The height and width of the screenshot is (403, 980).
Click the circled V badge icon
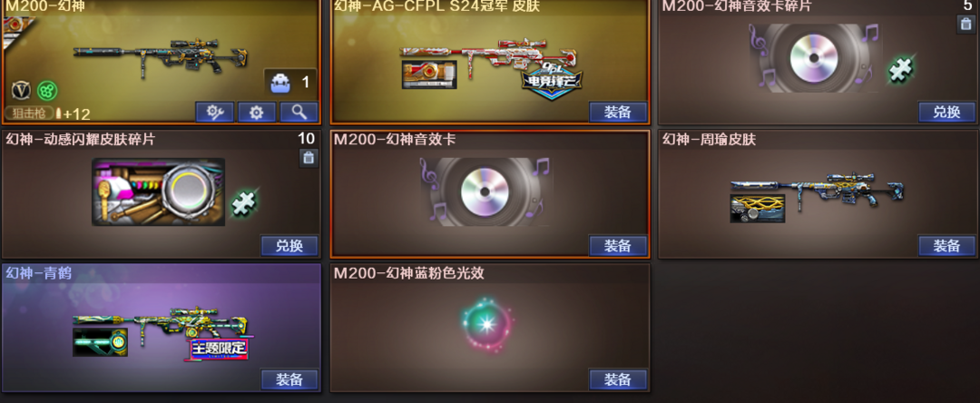pos(21,91)
